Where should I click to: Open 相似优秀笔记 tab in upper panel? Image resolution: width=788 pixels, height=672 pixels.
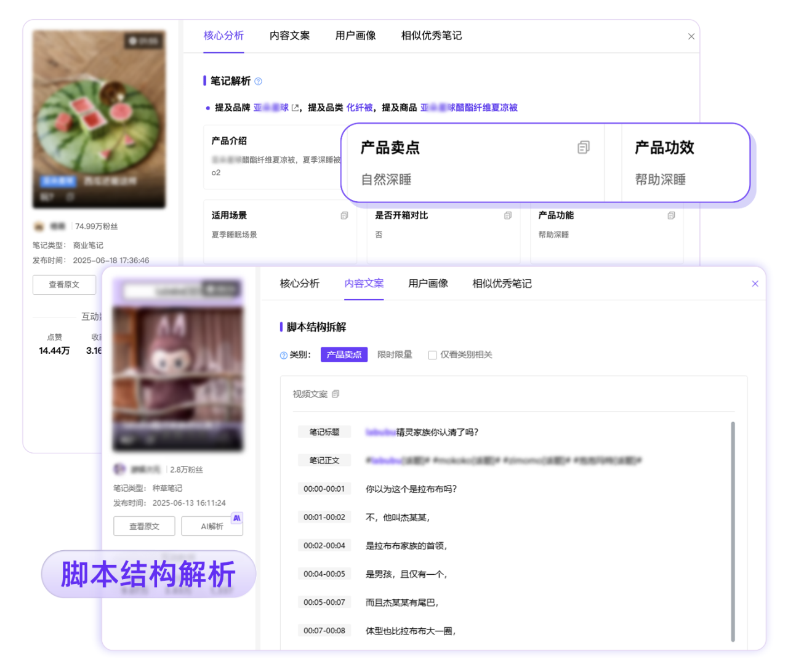[x=431, y=36]
